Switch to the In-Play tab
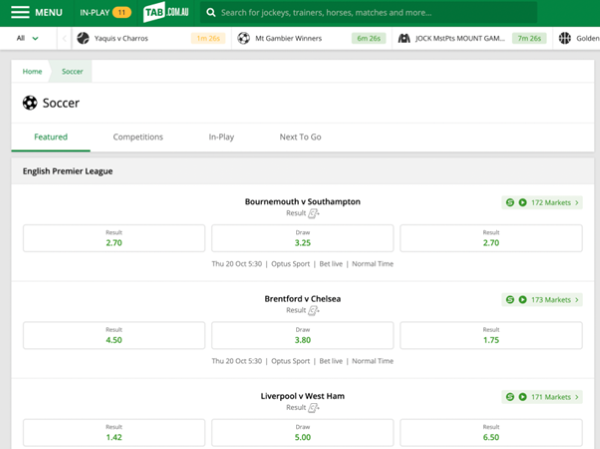600x449 pixels. 221,137
